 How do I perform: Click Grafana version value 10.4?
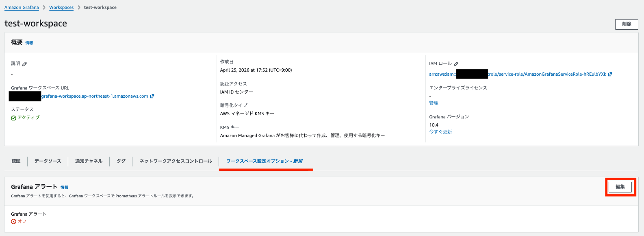434,125
